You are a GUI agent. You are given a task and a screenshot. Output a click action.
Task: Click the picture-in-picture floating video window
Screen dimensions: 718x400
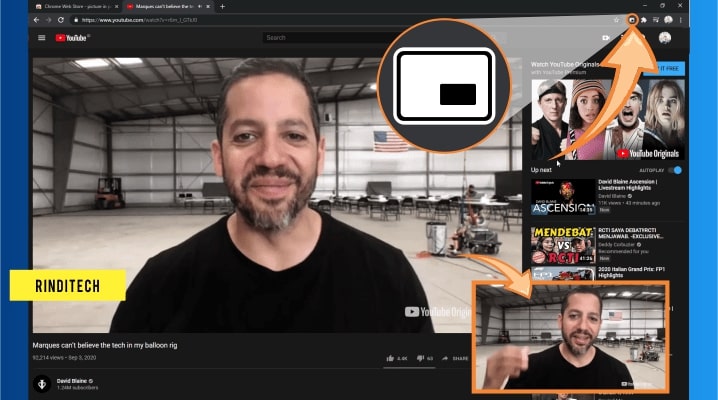571,337
